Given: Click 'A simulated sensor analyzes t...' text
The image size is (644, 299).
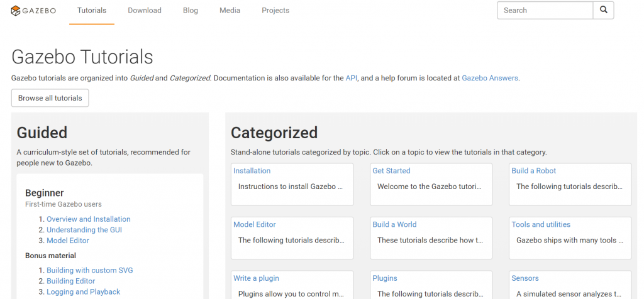Looking at the screenshot, I should (x=569, y=294).
